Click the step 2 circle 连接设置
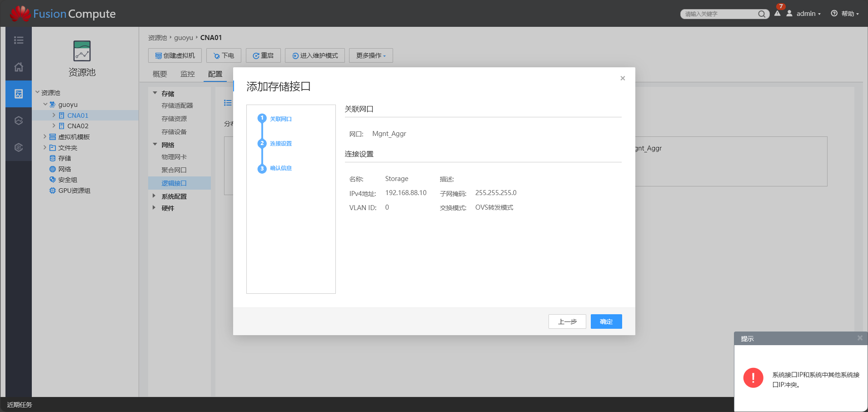Image resolution: width=868 pixels, height=412 pixels. tap(262, 143)
